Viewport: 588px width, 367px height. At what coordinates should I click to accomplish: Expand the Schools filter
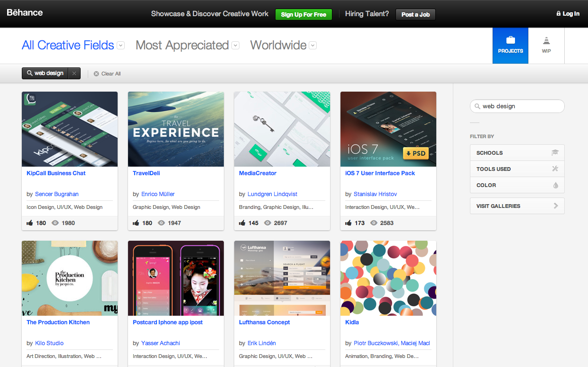click(517, 153)
